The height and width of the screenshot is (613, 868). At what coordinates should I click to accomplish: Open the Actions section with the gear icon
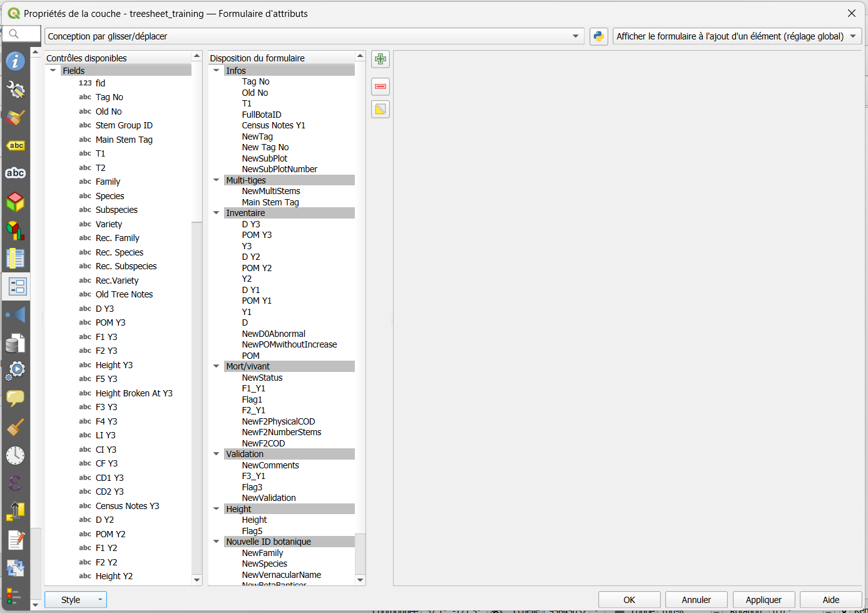[16, 371]
